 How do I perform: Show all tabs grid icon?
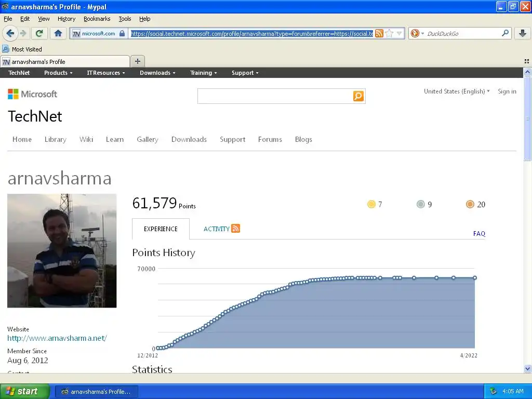pyautogui.click(x=527, y=61)
